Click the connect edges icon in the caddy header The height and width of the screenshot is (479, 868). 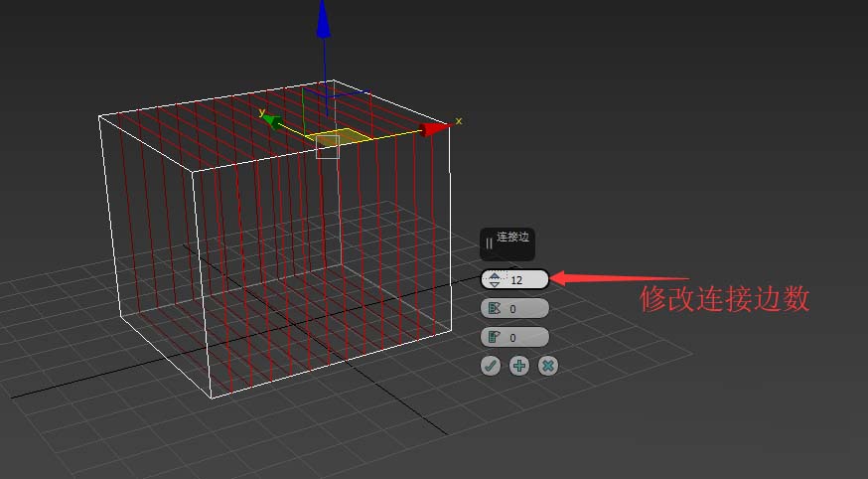click(x=489, y=243)
